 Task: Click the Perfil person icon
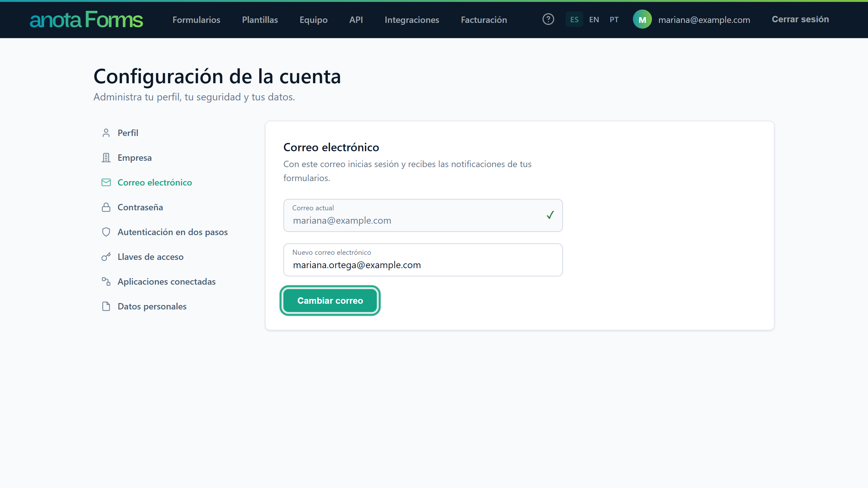point(106,133)
